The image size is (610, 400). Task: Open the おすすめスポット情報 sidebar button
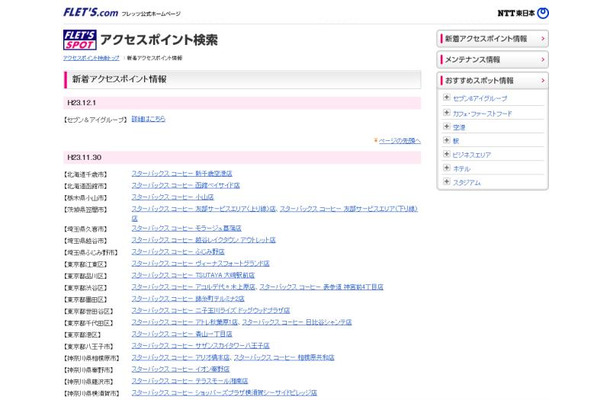point(493,81)
